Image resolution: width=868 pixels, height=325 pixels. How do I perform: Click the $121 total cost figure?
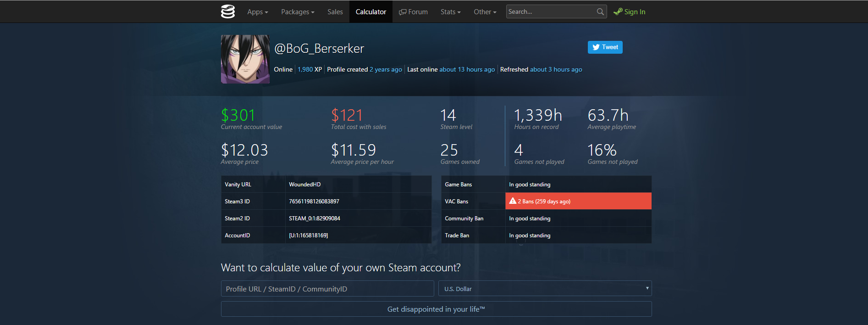(x=347, y=115)
